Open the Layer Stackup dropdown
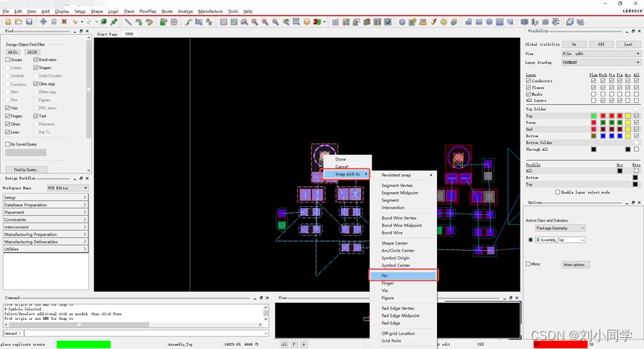Viewport: 644px width, 349px height. [x=600, y=63]
